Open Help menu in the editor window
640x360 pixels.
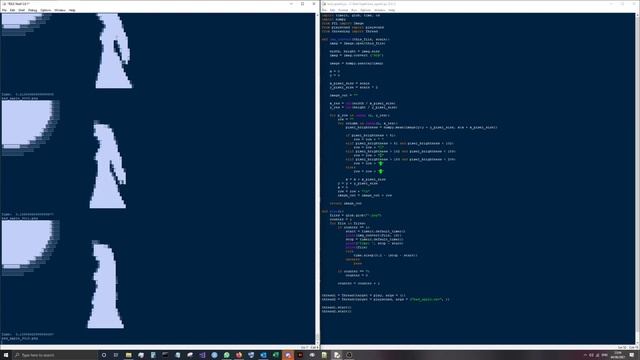coord(392,10)
